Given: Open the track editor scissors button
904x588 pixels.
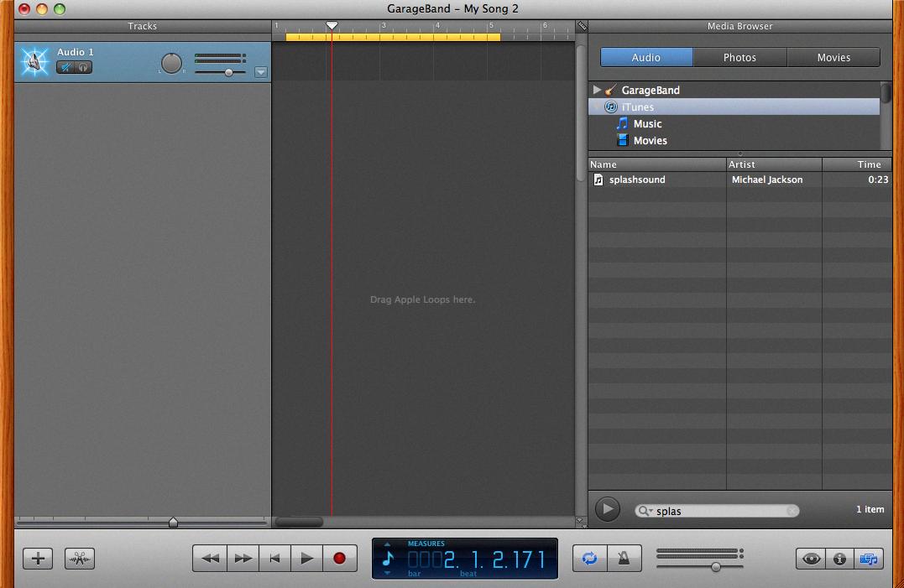Looking at the screenshot, I should click(80, 558).
